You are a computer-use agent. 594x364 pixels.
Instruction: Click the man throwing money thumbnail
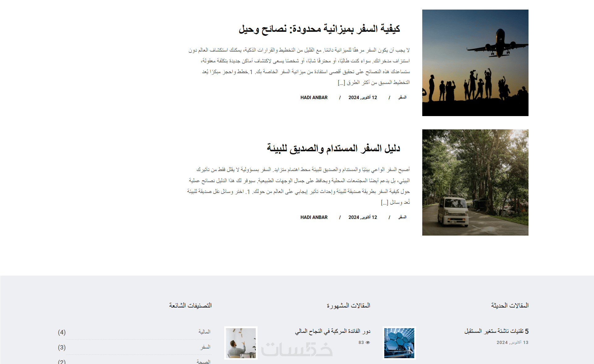[241, 343]
